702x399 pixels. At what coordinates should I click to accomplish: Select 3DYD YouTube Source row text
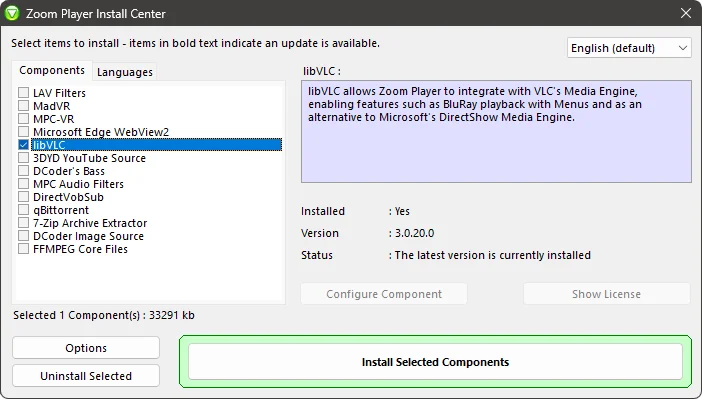pyautogui.click(x=89, y=158)
